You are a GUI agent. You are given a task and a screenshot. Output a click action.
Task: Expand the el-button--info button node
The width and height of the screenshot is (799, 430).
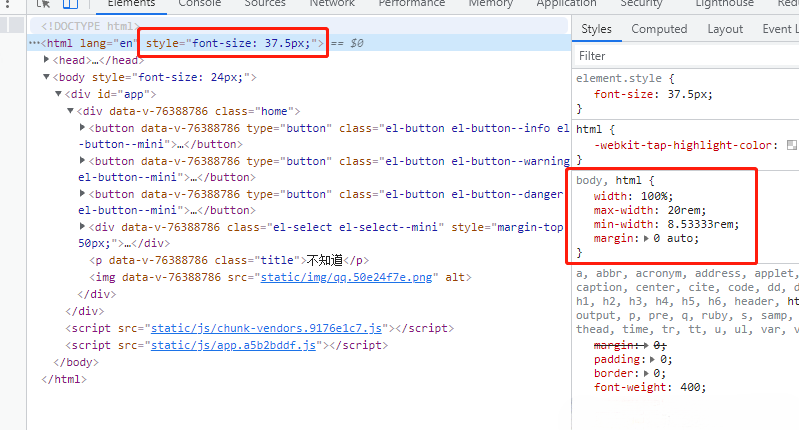pyautogui.click(x=83, y=127)
